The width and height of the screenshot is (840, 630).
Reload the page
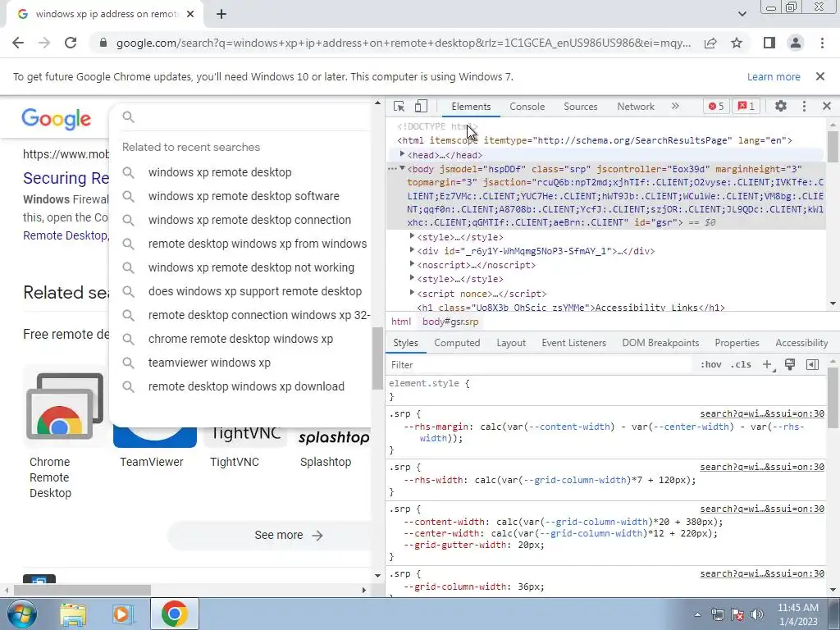point(71,43)
